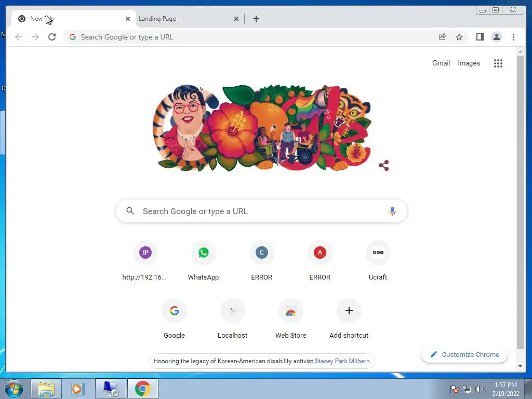Image resolution: width=532 pixels, height=399 pixels.
Task: Click the Share this page icon in address bar
Action: (x=443, y=37)
